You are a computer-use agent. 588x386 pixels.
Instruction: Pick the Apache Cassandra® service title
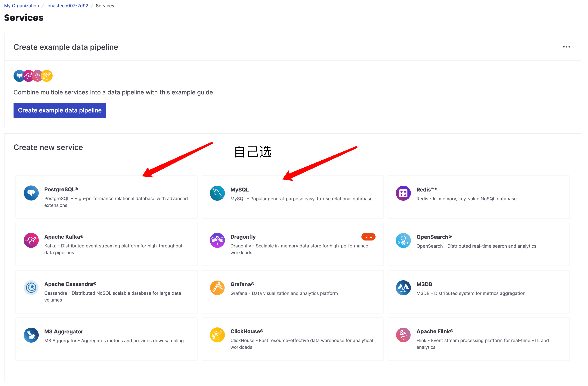tap(70, 284)
